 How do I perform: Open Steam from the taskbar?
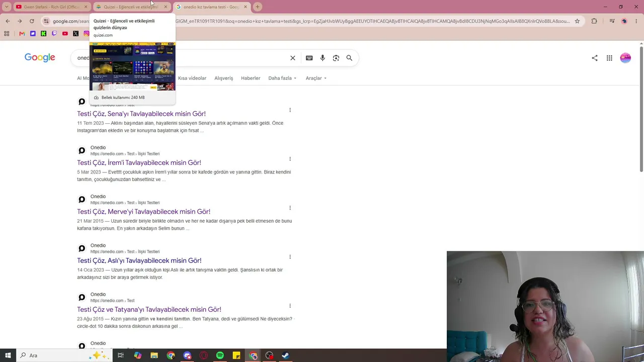pyautogui.click(x=285, y=355)
